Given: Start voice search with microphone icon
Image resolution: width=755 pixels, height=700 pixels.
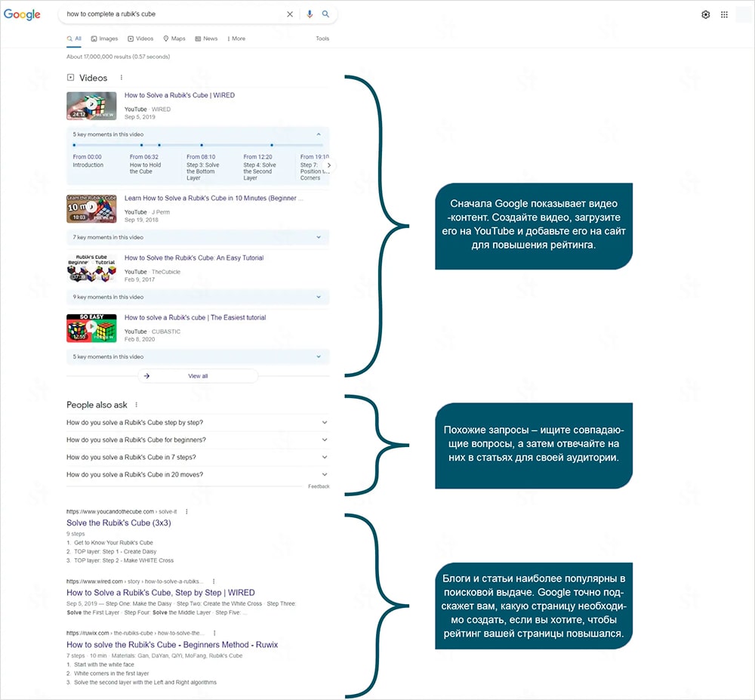Looking at the screenshot, I should (x=310, y=14).
